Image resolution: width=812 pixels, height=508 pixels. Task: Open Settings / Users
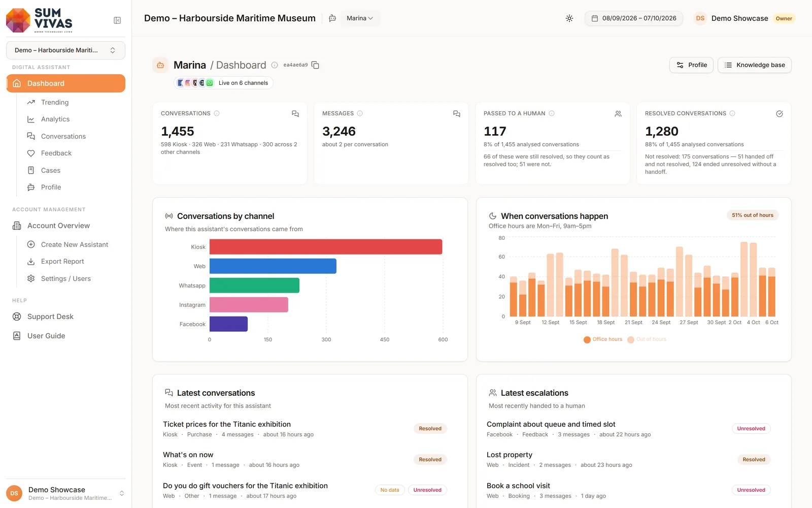(x=66, y=278)
